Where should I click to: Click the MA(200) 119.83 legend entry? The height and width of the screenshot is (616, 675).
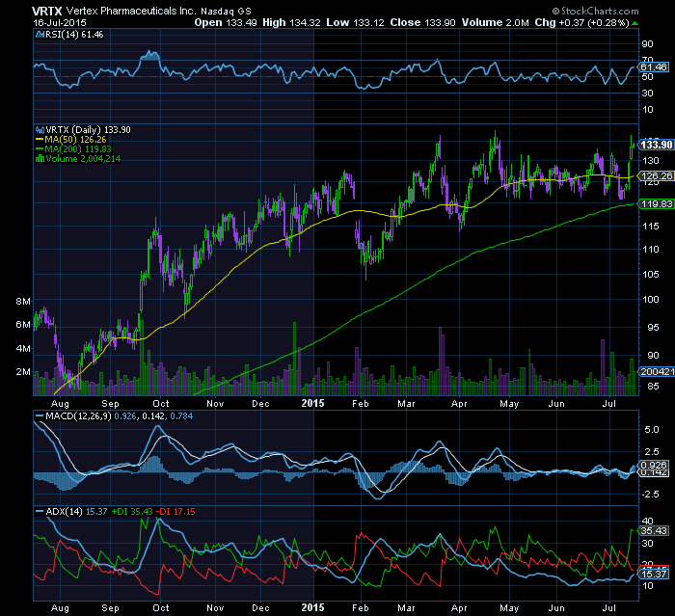click(x=73, y=149)
